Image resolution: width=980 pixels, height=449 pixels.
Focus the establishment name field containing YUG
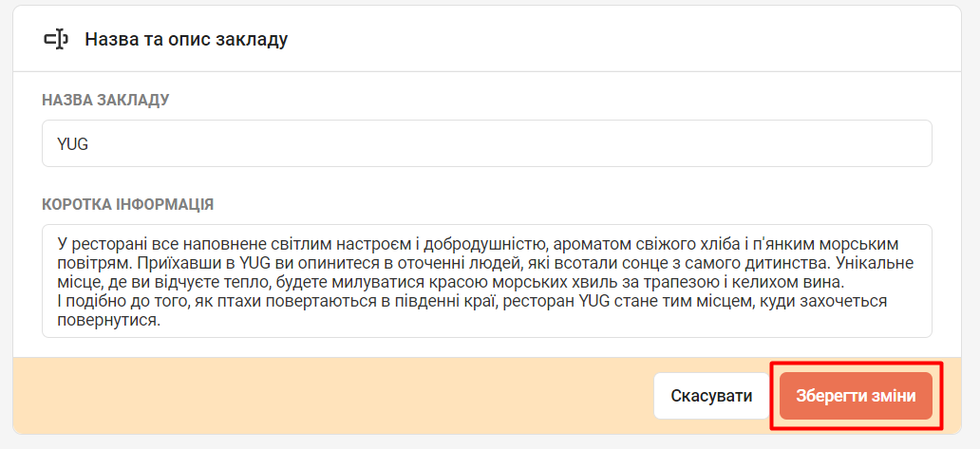pos(486,143)
